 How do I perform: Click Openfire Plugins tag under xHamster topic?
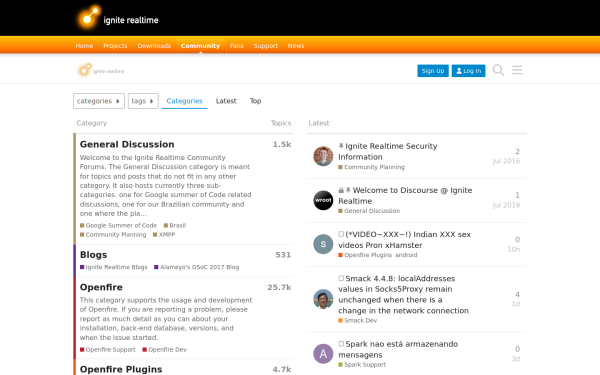tap(365, 255)
